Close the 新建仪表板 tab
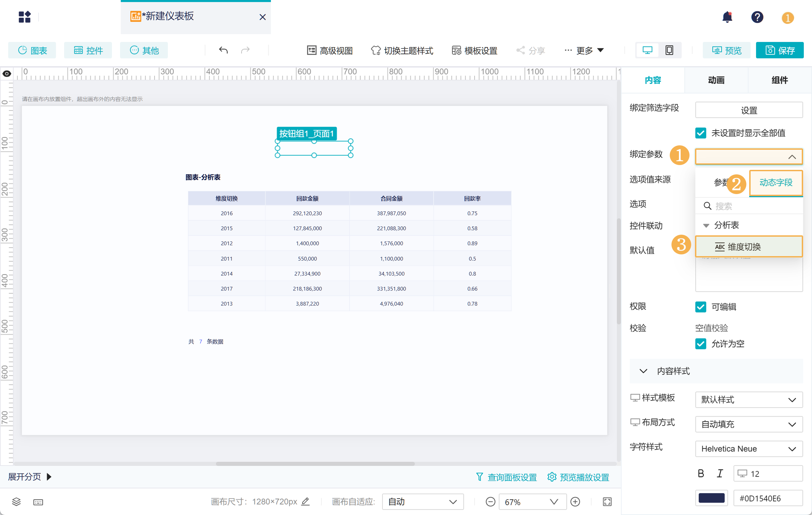The width and height of the screenshot is (812, 515). 262,17
